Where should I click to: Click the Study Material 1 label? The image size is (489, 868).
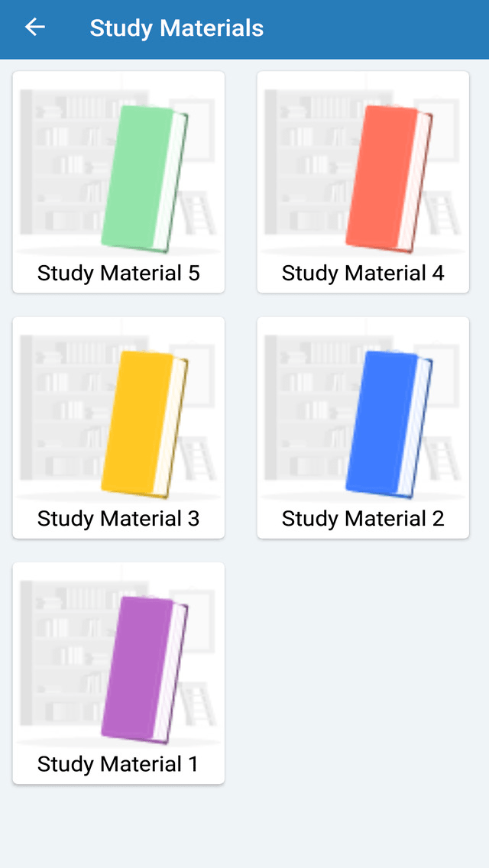click(x=118, y=763)
